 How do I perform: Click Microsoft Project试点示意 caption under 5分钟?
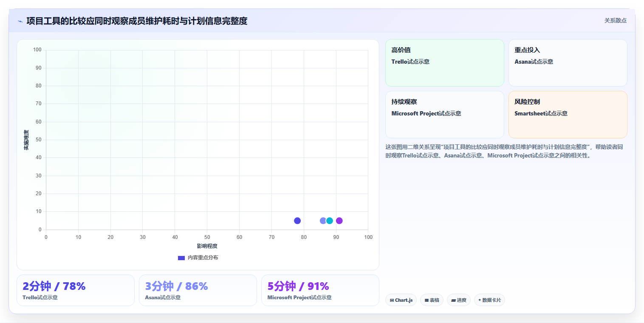(x=299, y=298)
